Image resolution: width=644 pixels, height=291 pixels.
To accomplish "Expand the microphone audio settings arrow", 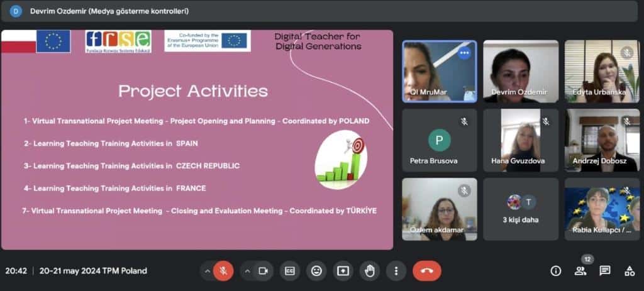I will (206, 271).
